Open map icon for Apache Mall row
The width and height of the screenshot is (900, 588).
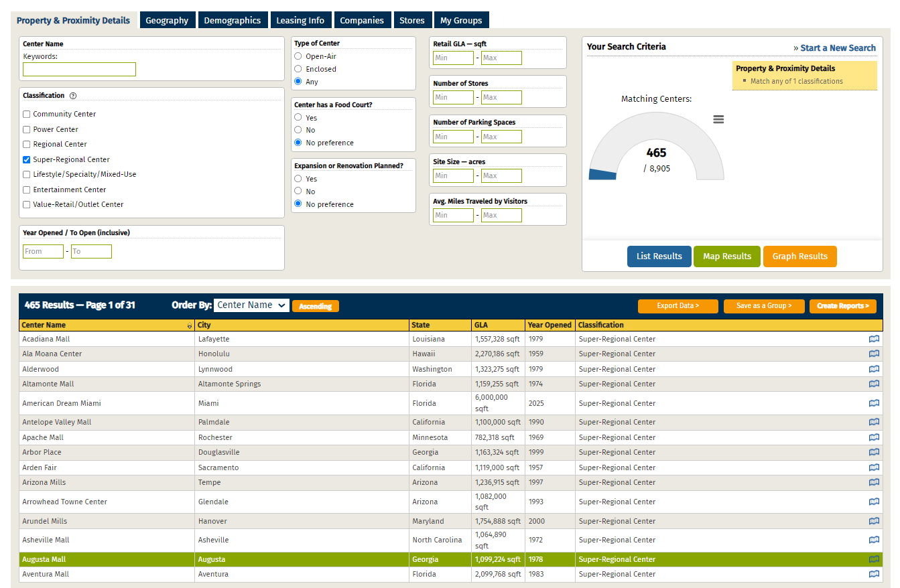874,437
